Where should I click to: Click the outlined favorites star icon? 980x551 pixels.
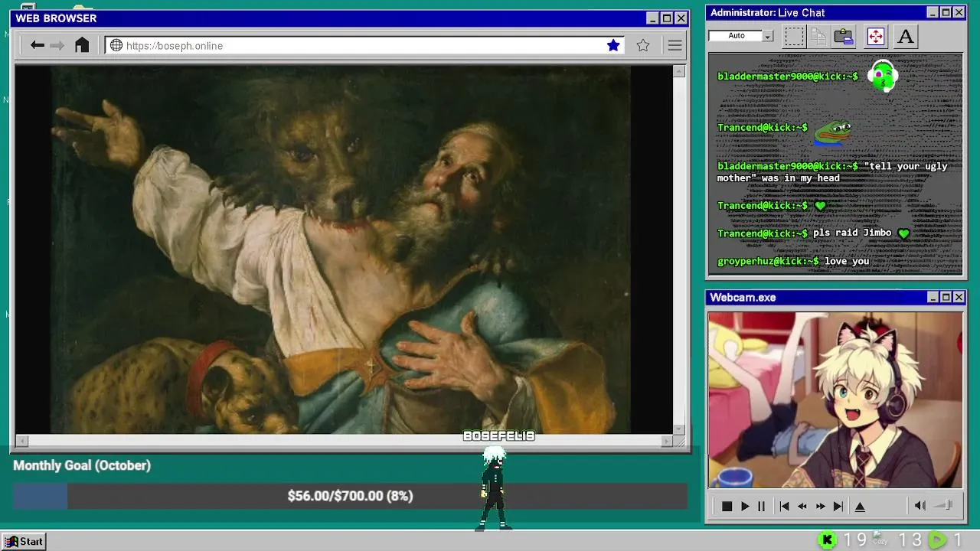pyautogui.click(x=643, y=45)
